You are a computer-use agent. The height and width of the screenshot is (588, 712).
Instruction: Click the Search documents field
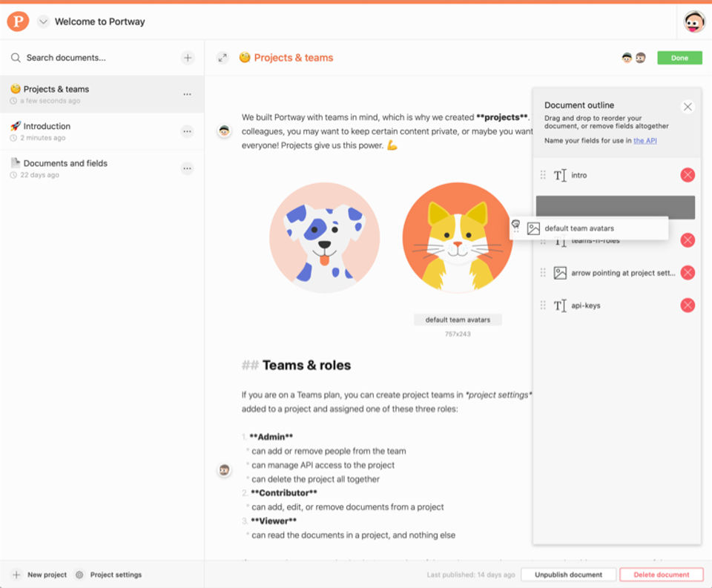coord(66,58)
